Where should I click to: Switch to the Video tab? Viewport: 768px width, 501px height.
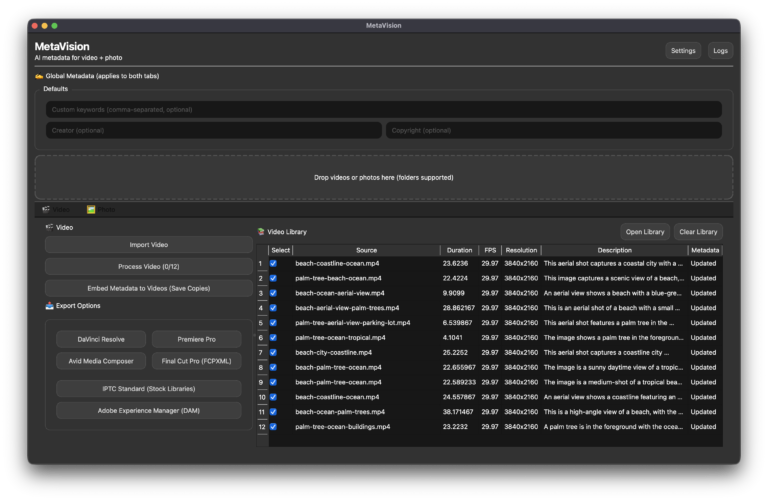56,210
